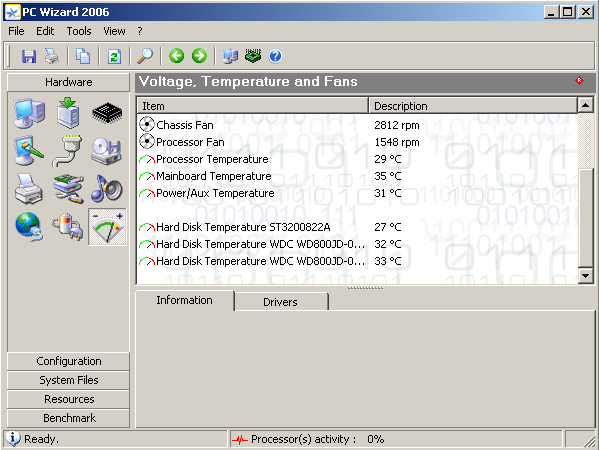The height and width of the screenshot is (450, 599).
Task: Click the 27 °C hard disk value
Action: 388,227
